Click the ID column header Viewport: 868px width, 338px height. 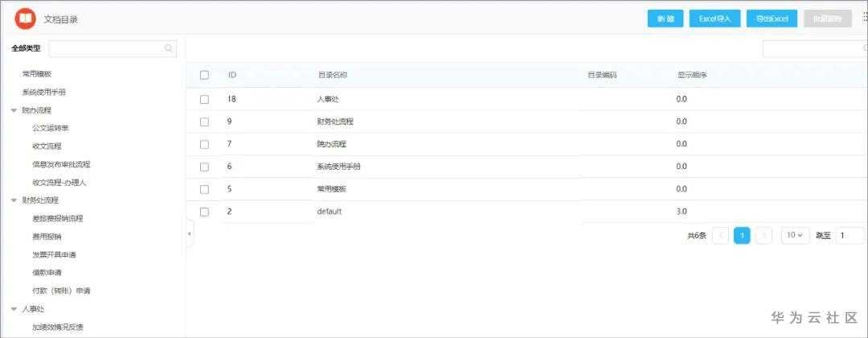click(232, 75)
